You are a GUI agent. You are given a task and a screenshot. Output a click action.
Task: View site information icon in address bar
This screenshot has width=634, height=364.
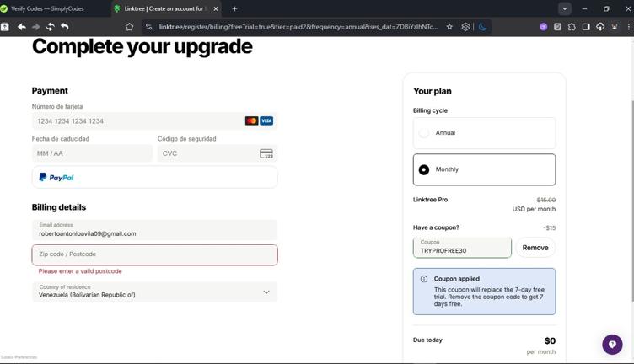click(x=148, y=27)
